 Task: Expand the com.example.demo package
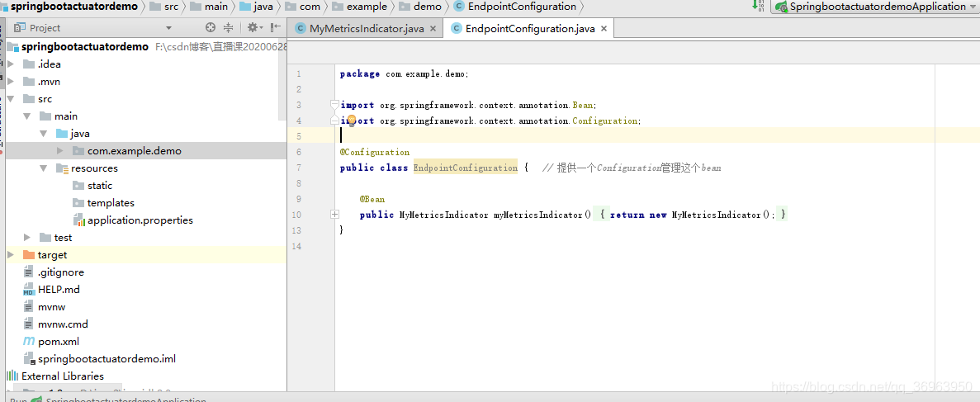[60, 151]
